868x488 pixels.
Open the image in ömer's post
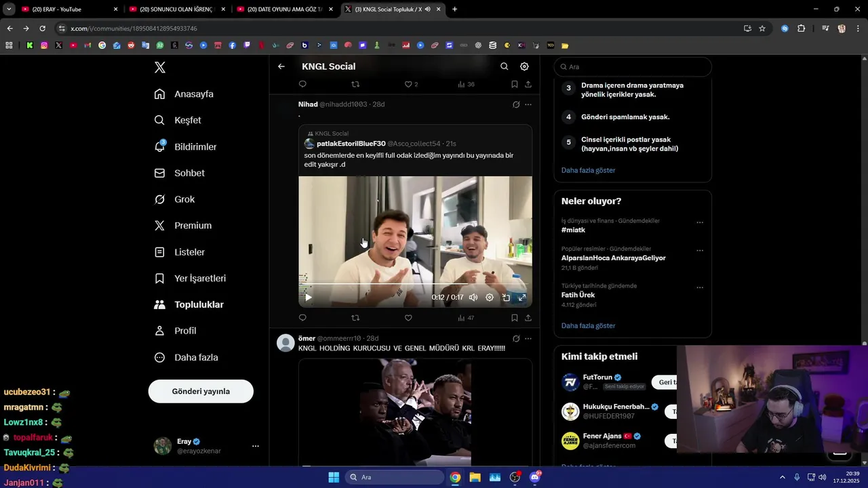coord(415,411)
